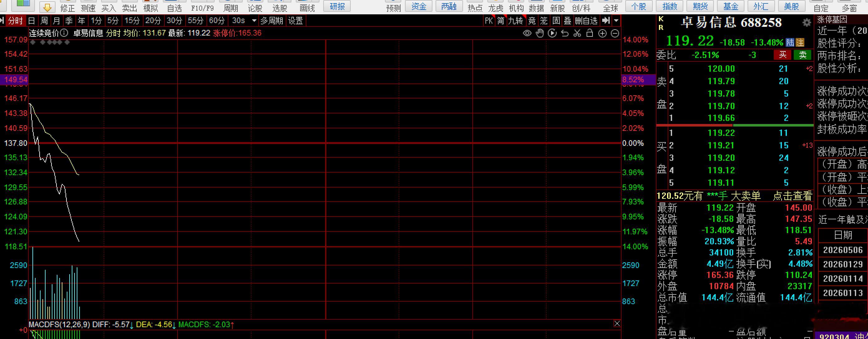Viewport: 868px width, 339px height.
Task: Click the 陆 badge beside price change
Action: (790, 42)
